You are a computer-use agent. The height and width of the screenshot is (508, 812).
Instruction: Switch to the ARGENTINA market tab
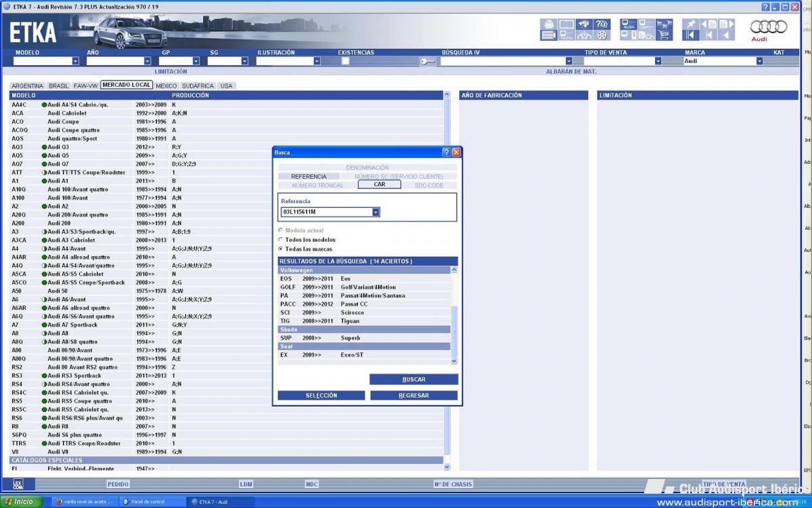(28, 86)
